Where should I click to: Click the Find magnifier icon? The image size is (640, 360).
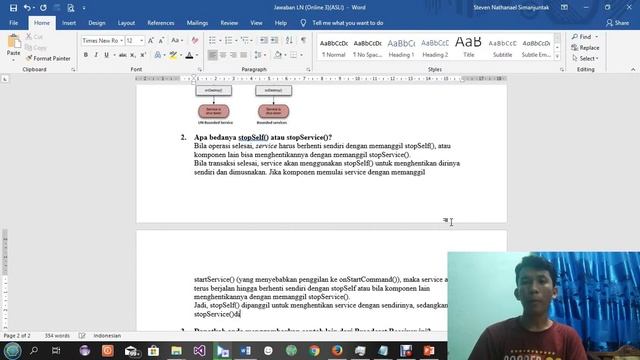(x=575, y=37)
